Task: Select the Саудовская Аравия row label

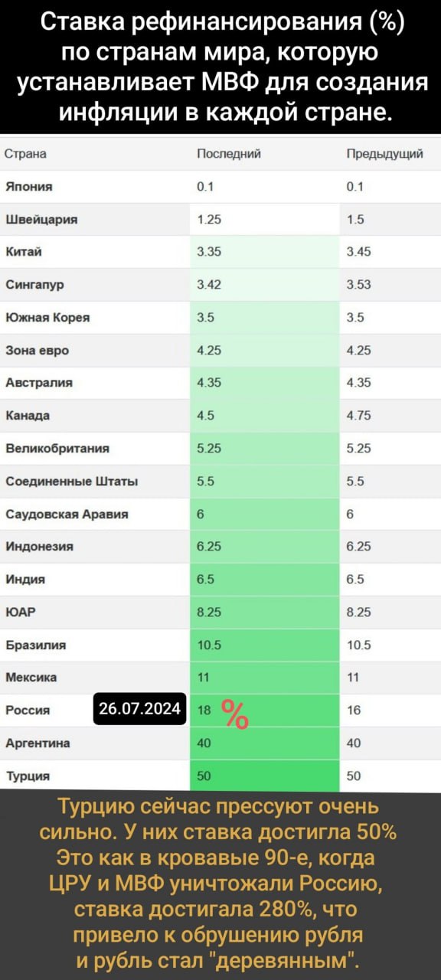Action: pos(67,514)
